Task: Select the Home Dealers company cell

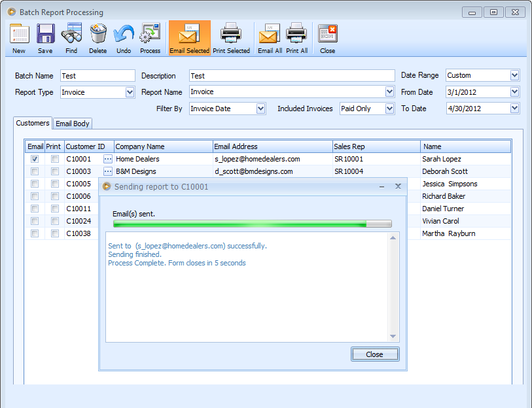Action: [163, 159]
